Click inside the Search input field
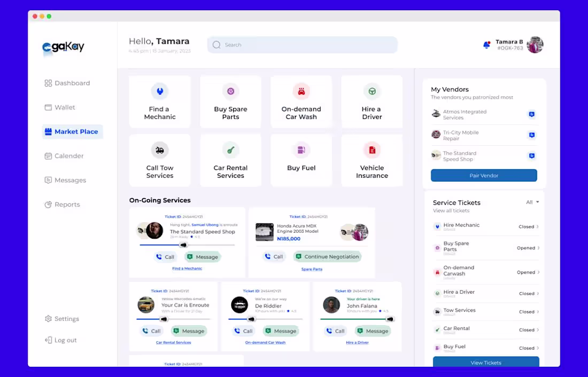Screen dimensions: 588x377 coord(302,45)
